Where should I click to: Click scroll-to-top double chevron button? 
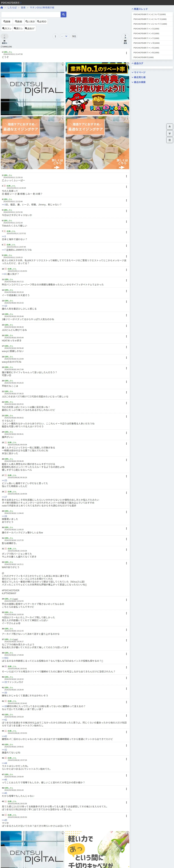click(170, 127)
